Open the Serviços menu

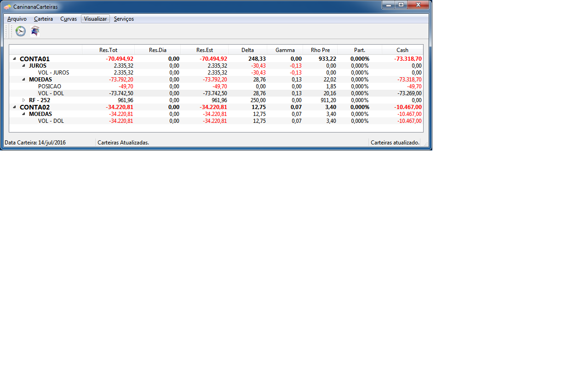point(124,19)
